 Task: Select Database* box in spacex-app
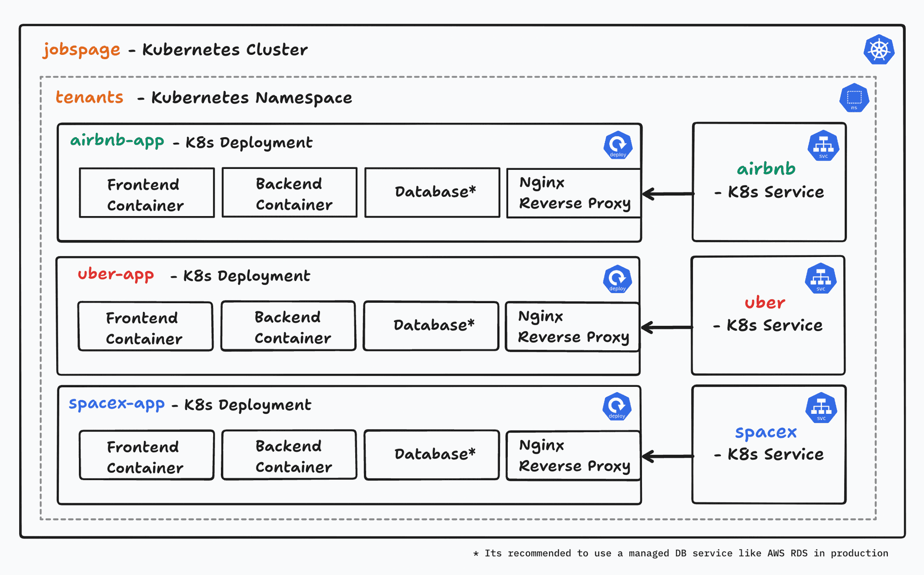pos(432,455)
